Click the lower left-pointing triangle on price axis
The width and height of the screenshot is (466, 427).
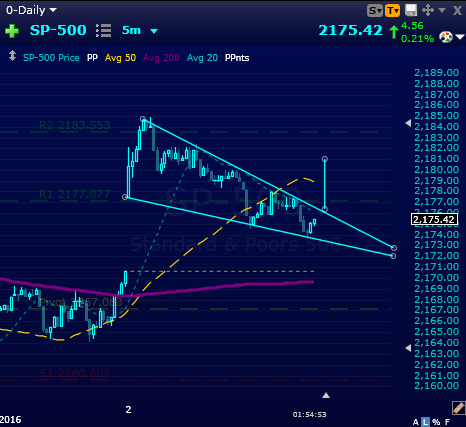(x=408, y=348)
